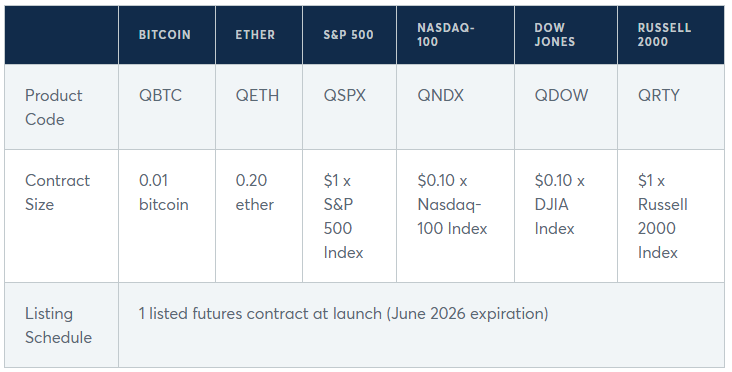Select the S&P 500 column header

click(348, 35)
